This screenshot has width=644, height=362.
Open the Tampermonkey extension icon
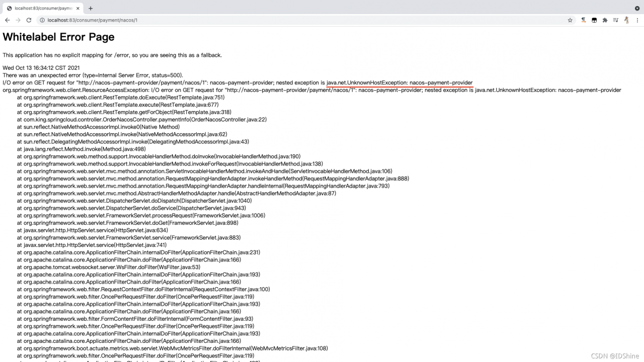pos(594,20)
